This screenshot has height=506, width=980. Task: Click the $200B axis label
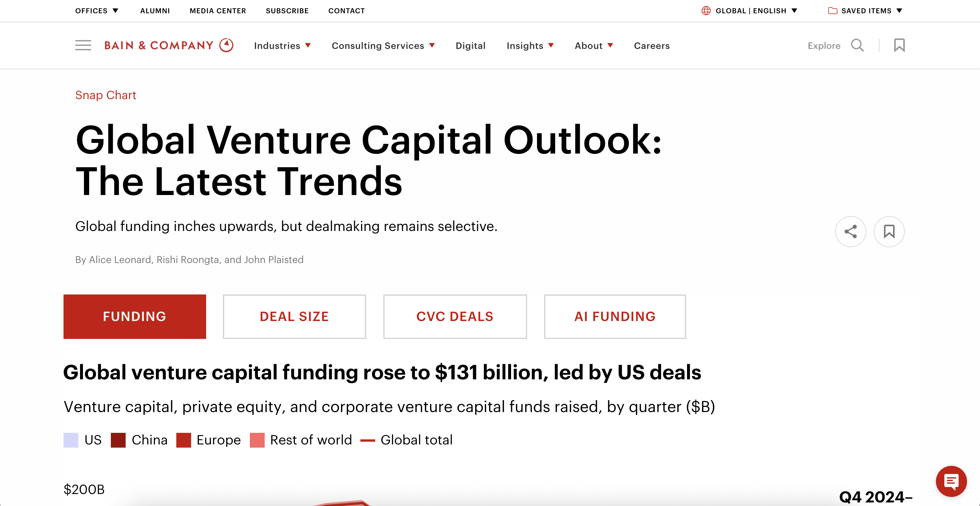(x=84, y=489)
